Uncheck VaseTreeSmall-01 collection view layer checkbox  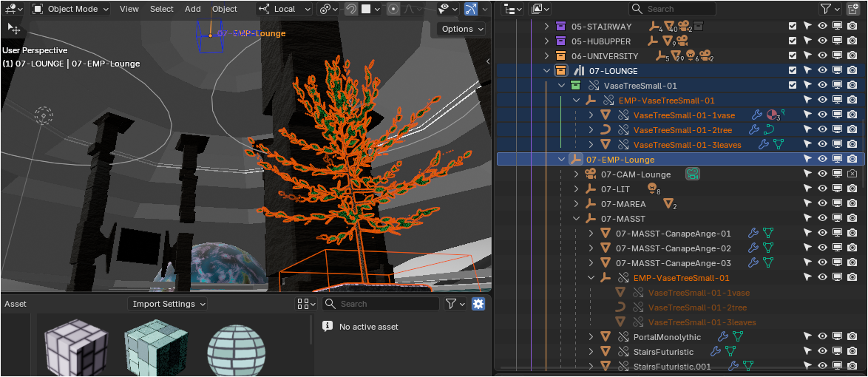(x=793, y=85)
